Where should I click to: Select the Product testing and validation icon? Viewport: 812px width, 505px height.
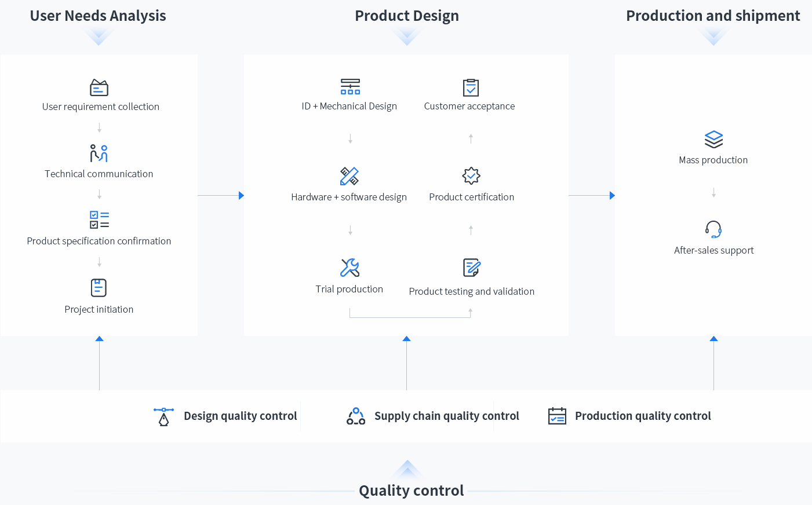click(x=472, y=268)
